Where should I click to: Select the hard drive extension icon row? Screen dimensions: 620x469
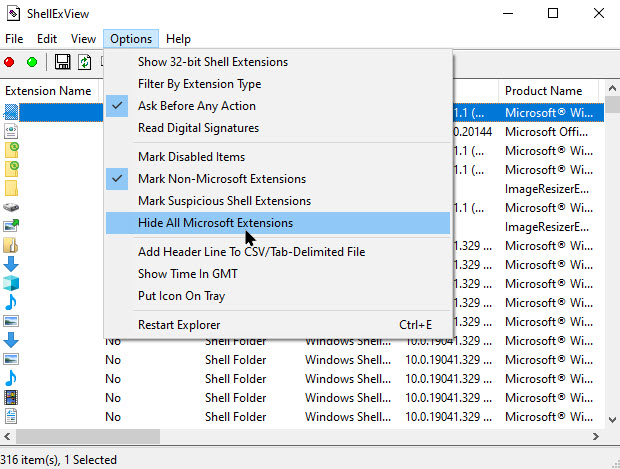pyautogui.click(x=11, y=207)
